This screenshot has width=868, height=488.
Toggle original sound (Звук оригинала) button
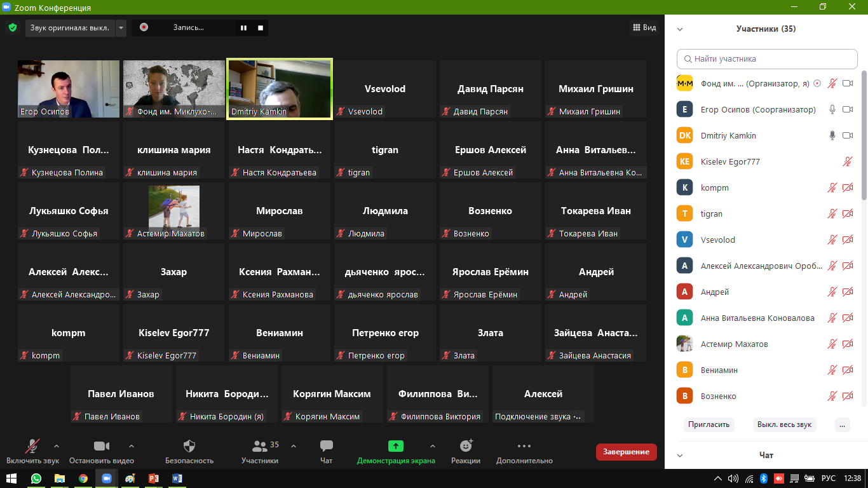coord(70,28)
